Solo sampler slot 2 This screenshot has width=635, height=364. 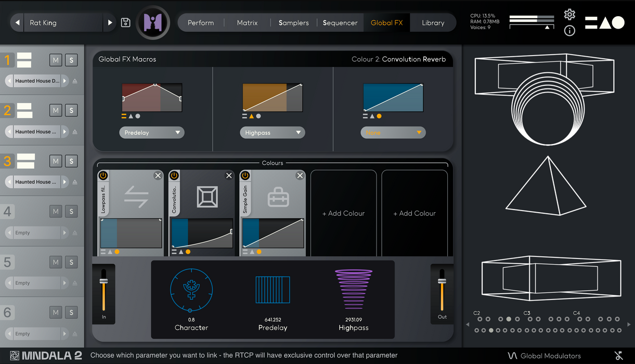pyautogui.click(x=71, y=110)
